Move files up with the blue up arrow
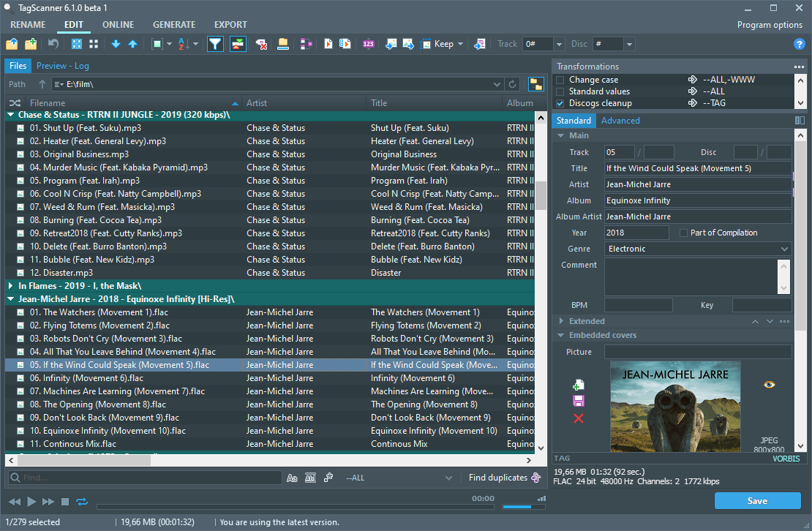 click(133, 44)
